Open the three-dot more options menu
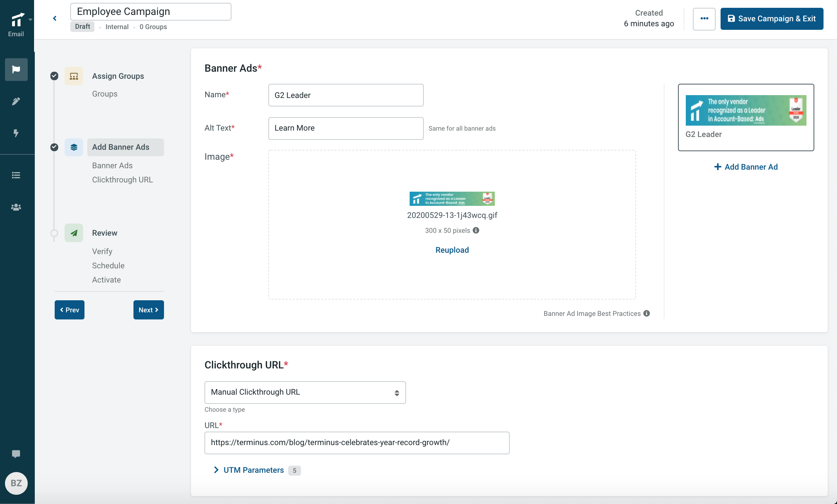Image resolution: width=837 pixels, height=504 pixels. [704, 18]
